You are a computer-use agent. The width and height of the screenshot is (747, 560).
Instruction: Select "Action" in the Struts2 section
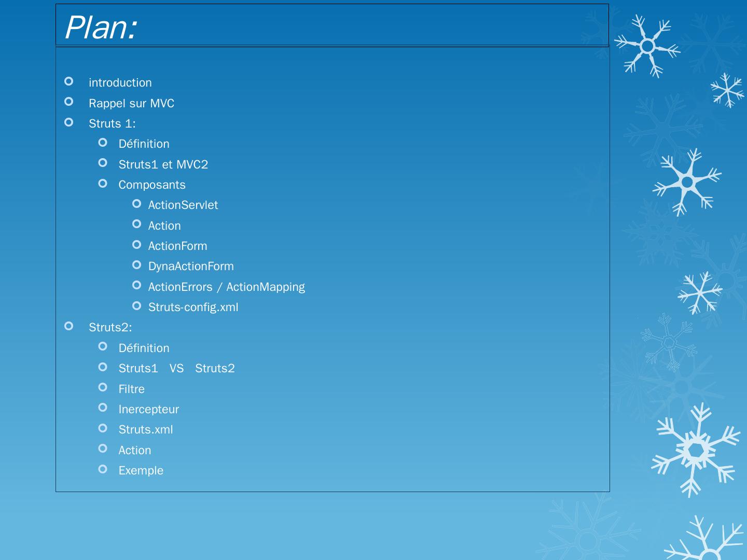pos(135,450)
